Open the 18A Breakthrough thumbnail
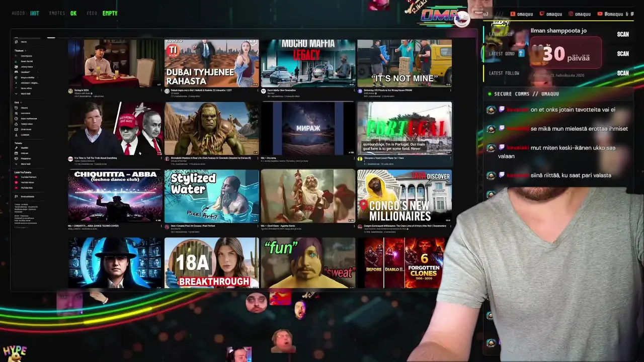 (211, 263)
